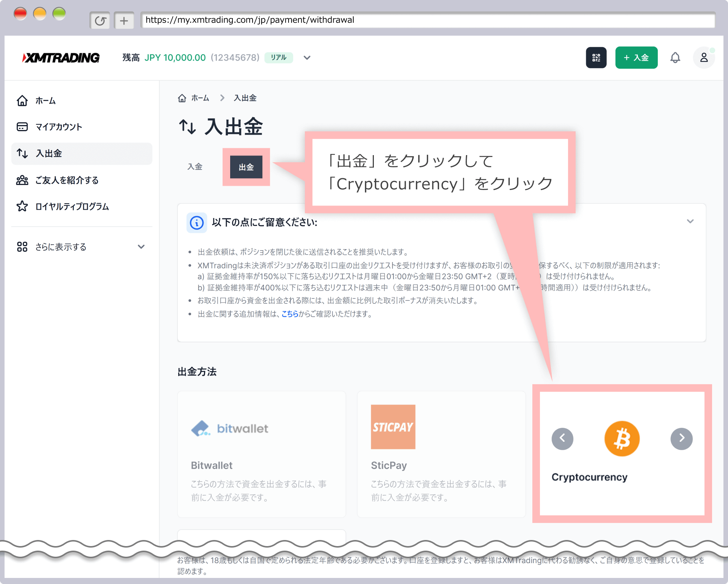Choose the Cryptocurrency withdrawal method
The image size is (728, 584).
click(622, 454)
